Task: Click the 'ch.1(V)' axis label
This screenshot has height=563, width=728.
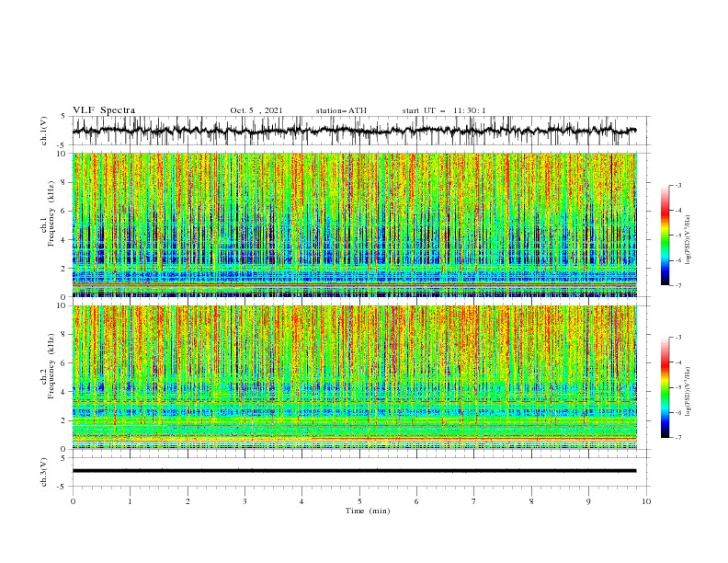Action: (x=44, y=131)
